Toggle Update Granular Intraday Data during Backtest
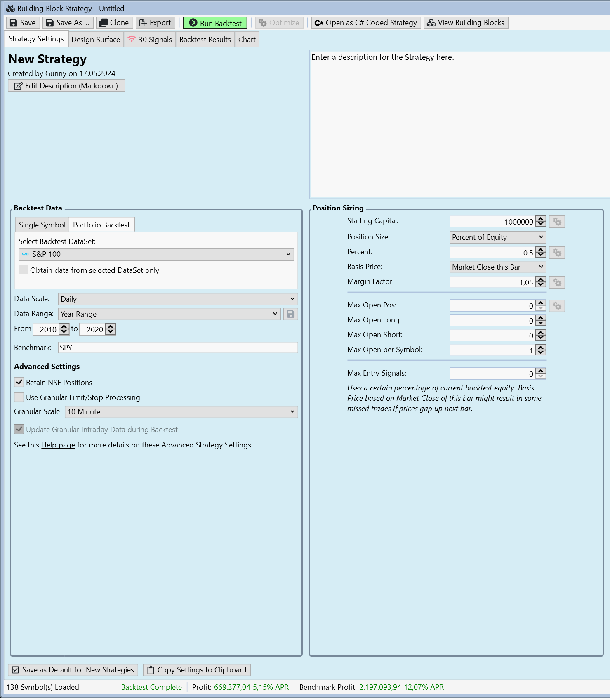This screenshot has height=700, width=610. pyautogui.click(x=19, y=429)
